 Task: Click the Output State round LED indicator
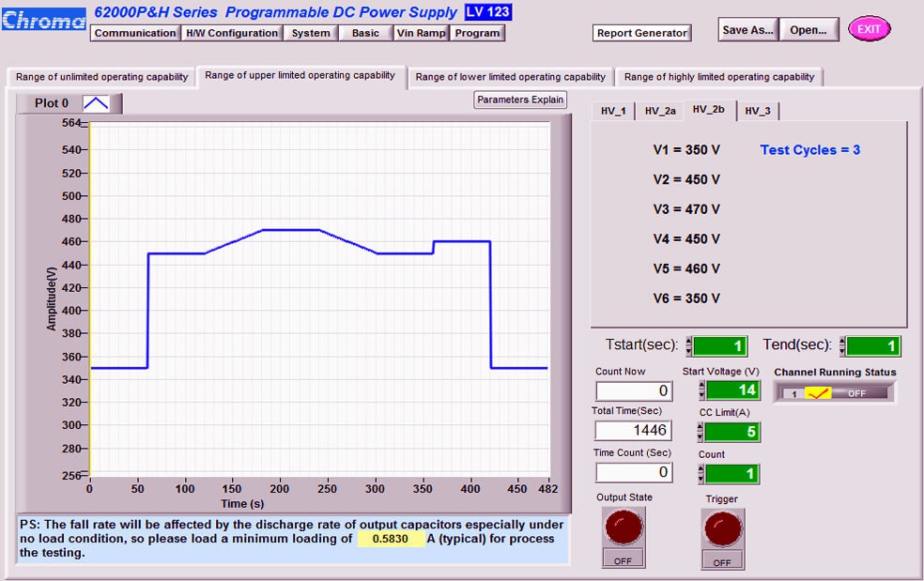point(624,527)
